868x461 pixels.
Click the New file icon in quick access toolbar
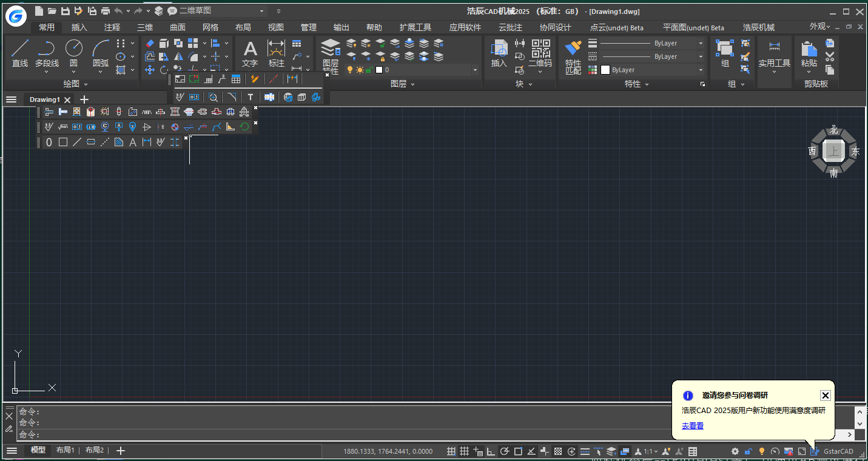(x=39, y=11)
